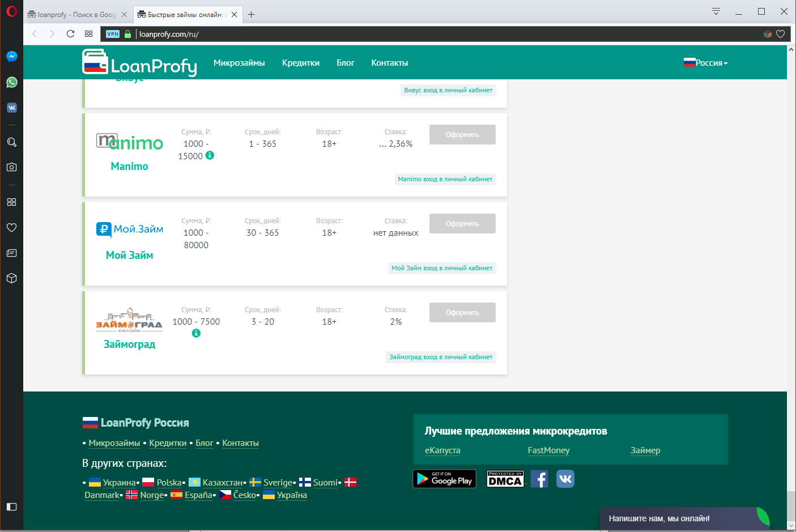Open WhatsApp in the Opera sidebar
796x532 pixels.
pos(11,82)
